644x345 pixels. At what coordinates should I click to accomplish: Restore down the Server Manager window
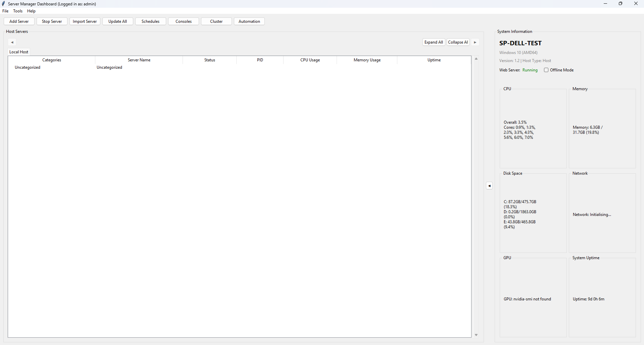pos(621,4)
